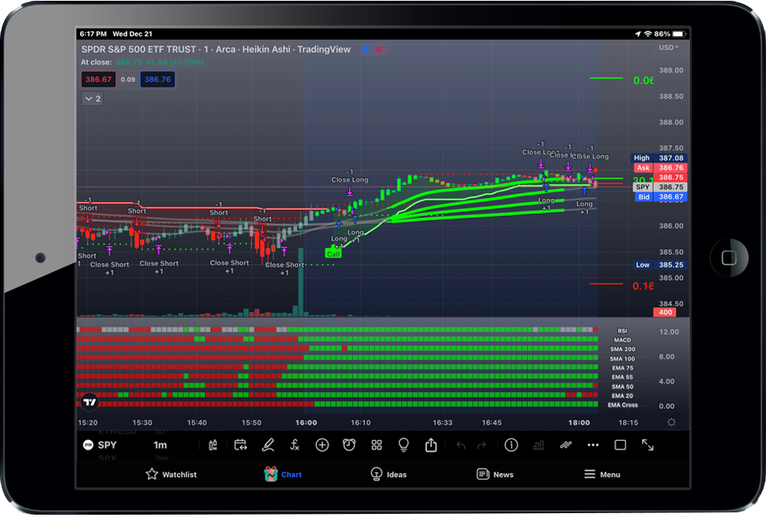766x532 pixels.
Task: Switch to the Watchlist tab
Action: (171, 475)
